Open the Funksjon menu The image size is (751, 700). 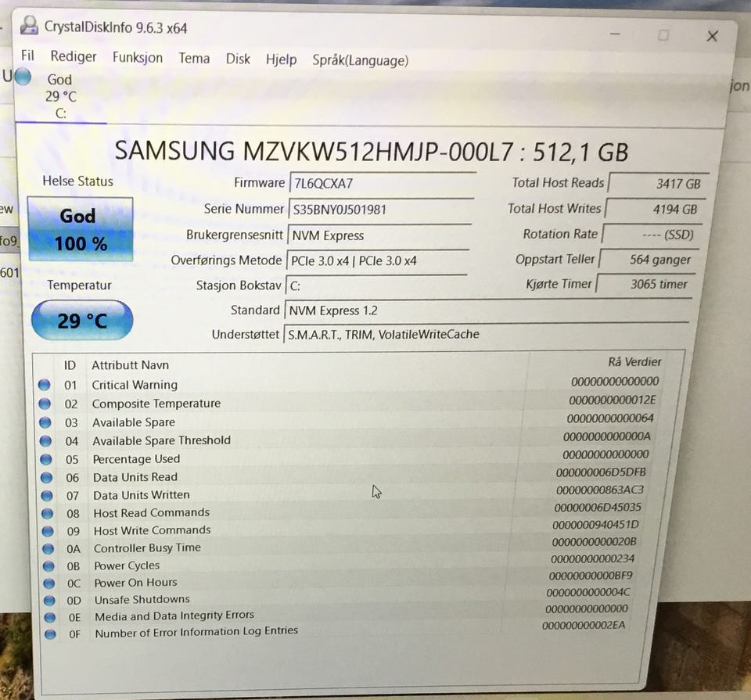138,57
